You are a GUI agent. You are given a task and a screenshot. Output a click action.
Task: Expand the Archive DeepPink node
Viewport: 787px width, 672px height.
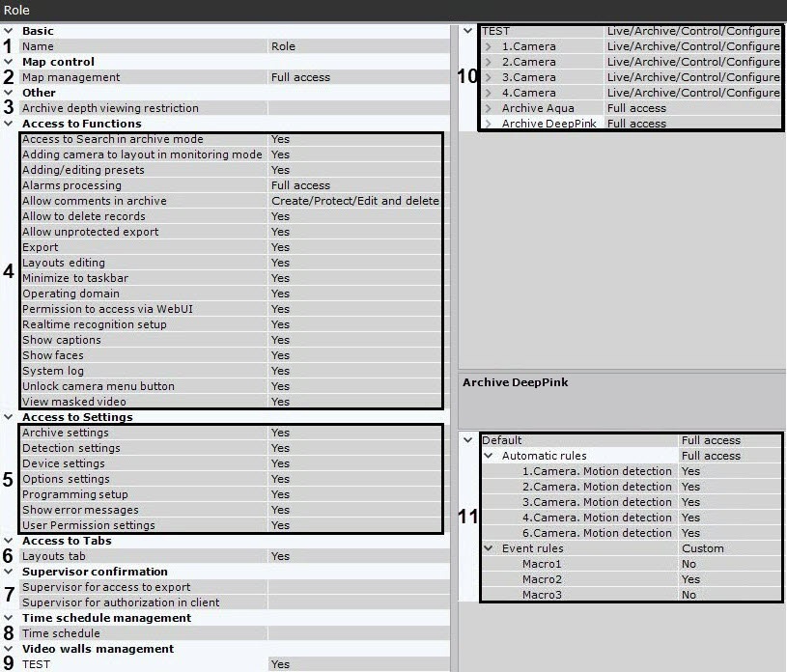tap(489, 124)
